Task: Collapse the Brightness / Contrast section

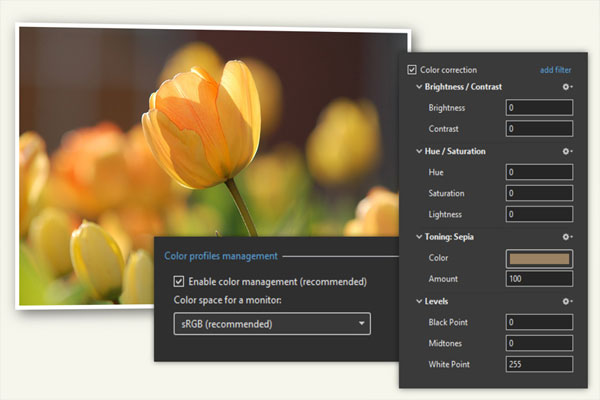Action: pyautogui.click(x=418, y=87)
